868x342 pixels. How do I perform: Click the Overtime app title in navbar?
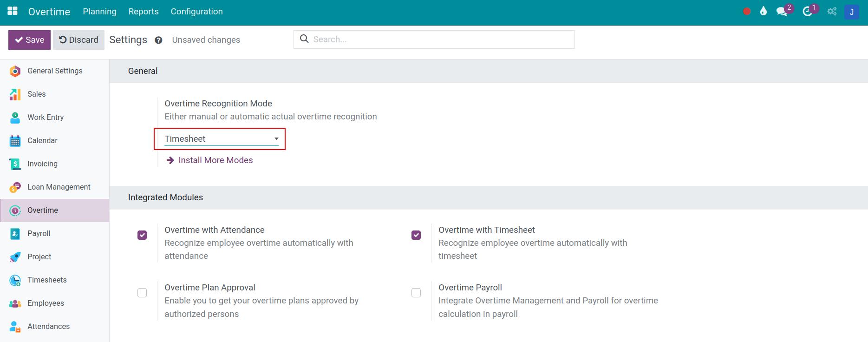(x=49, y=12)
